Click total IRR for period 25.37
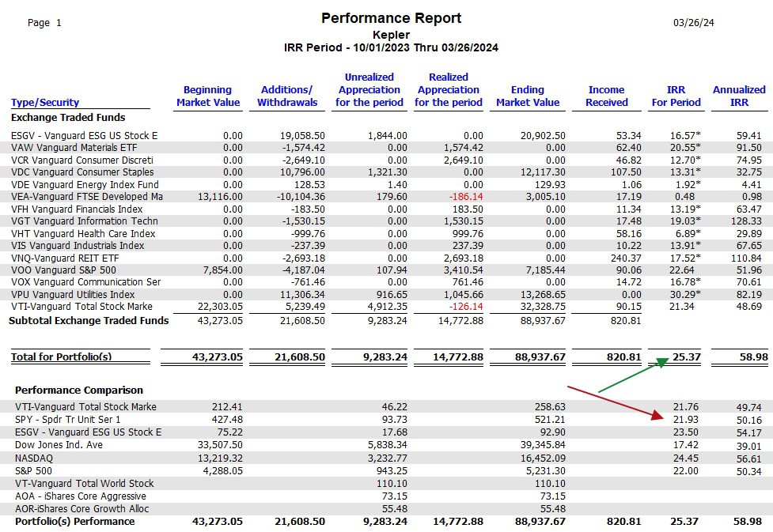 pyautogui.click(x=686, y=357)
